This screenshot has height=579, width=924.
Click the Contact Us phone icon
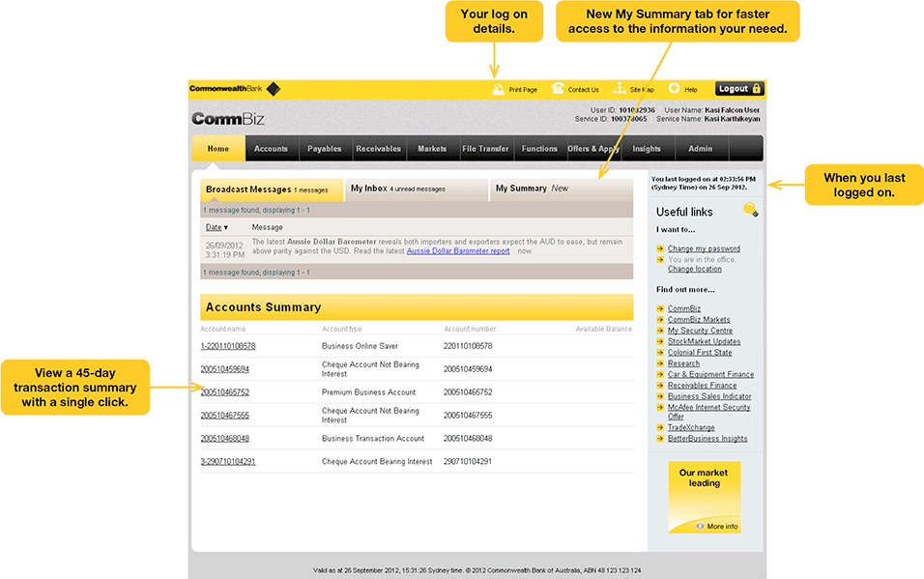point(558,88)
